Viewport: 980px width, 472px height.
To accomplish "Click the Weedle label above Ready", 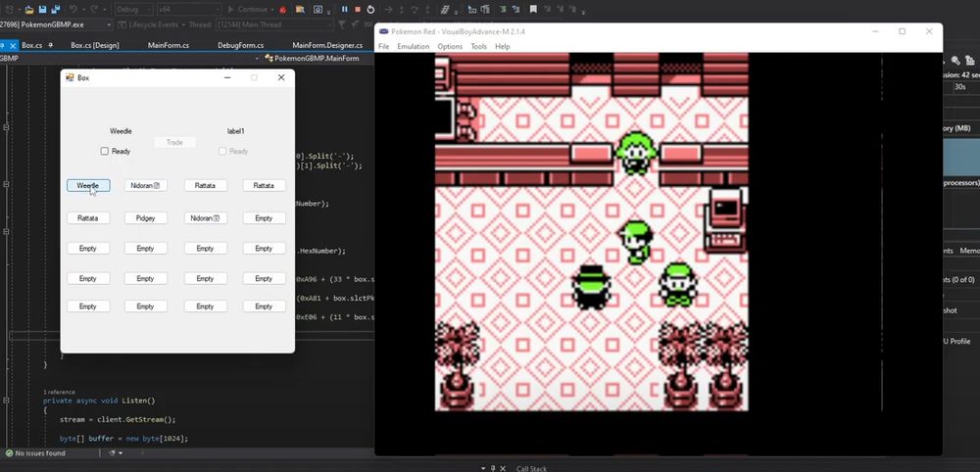I will [x=121, y=131].
